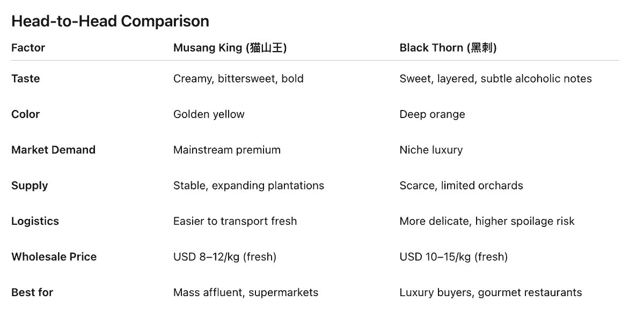Click the Musang King column header
Viewport: 644px width, 323px height.
(230, 48)
